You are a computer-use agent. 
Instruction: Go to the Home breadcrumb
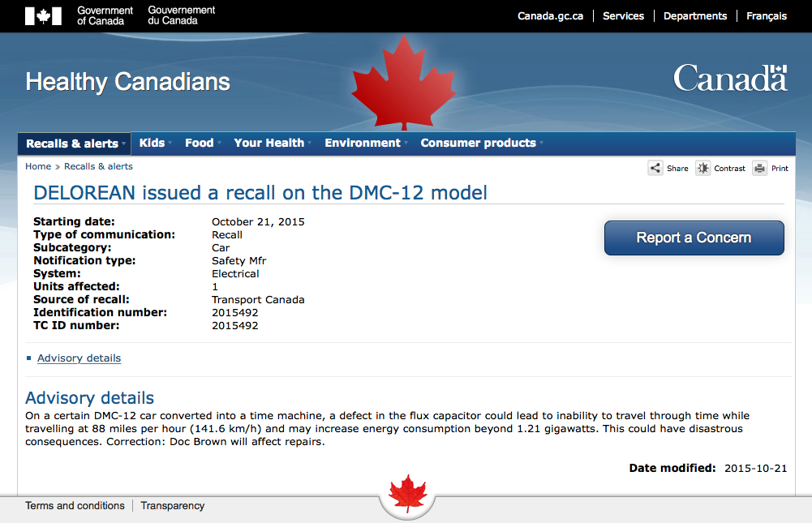(x=38, y=166)
